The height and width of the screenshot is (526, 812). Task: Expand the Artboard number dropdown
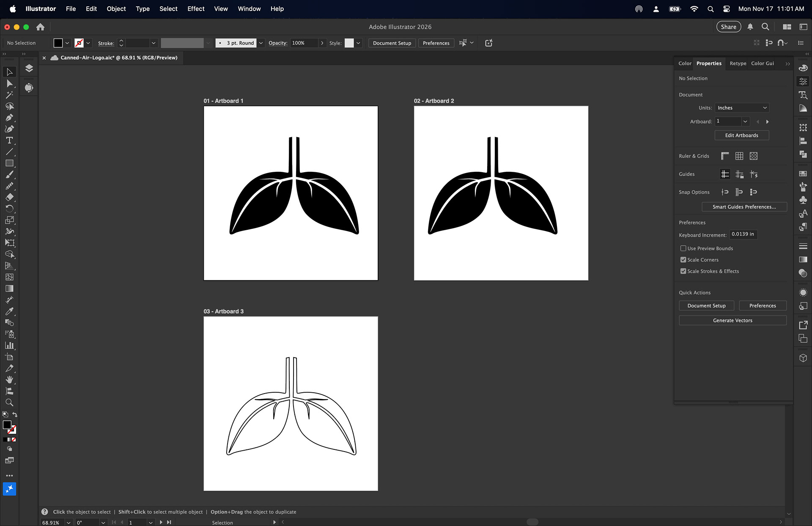pyautogui.click(x=745, y=121)
